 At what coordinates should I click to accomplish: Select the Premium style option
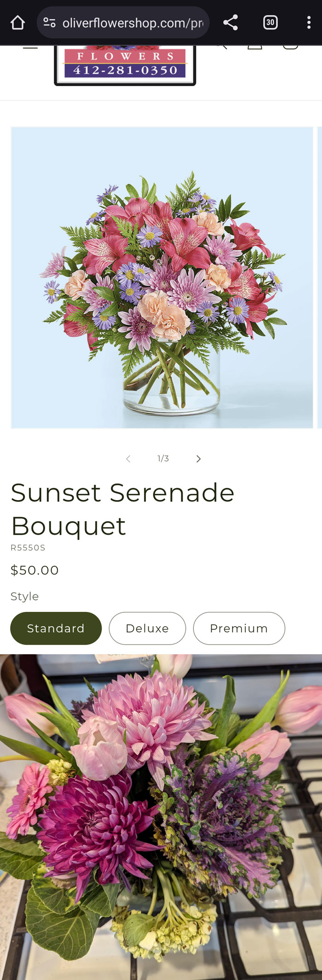239,628
